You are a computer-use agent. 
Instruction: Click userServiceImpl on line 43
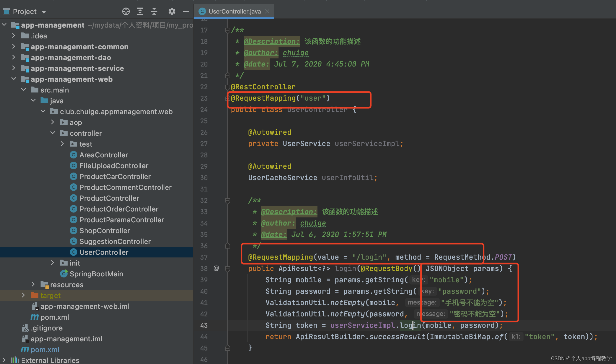tap(363, 325)
